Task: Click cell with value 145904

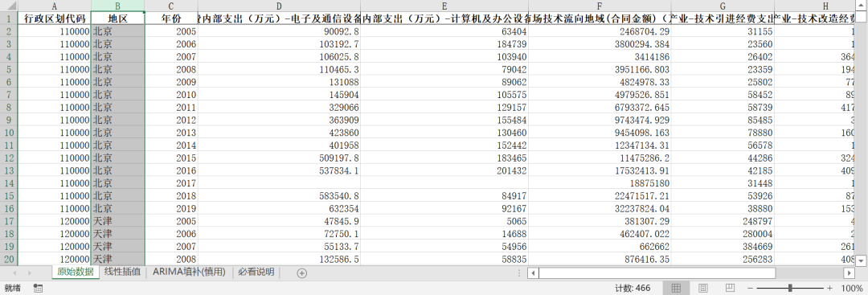Action: point(279,95)
